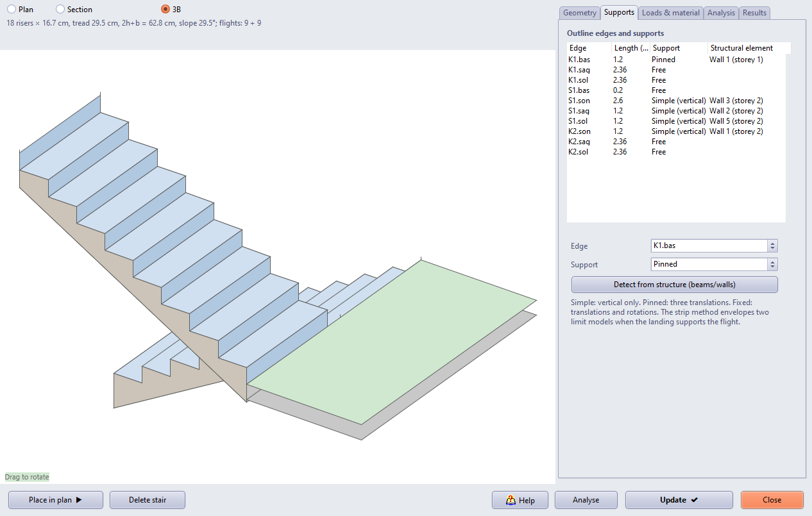
Task: Select the Plan view radio button
Action: tap(12, 10)
